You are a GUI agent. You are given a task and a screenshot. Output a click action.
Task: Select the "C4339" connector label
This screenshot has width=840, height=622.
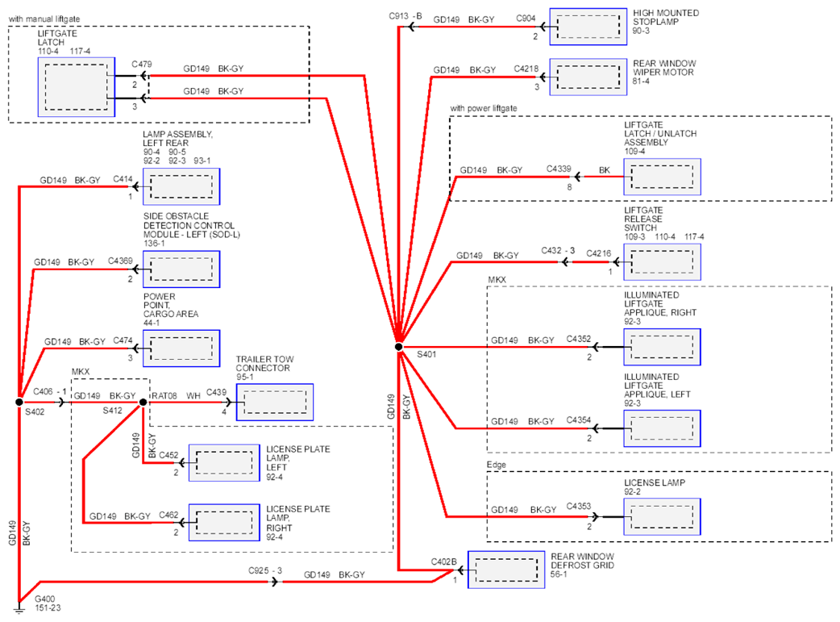[x=559, y=169]
